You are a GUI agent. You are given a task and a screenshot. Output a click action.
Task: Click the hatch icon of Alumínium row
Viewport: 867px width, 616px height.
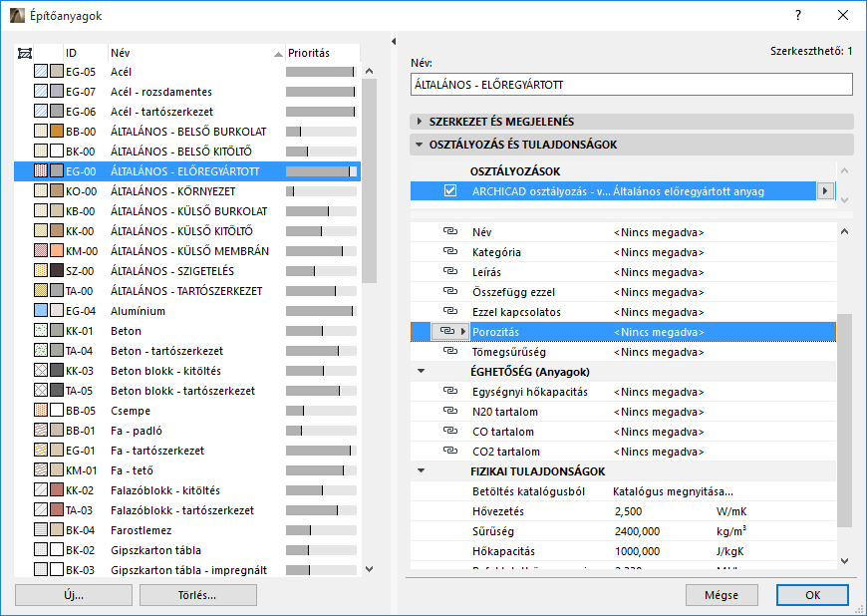pos(41,311)
